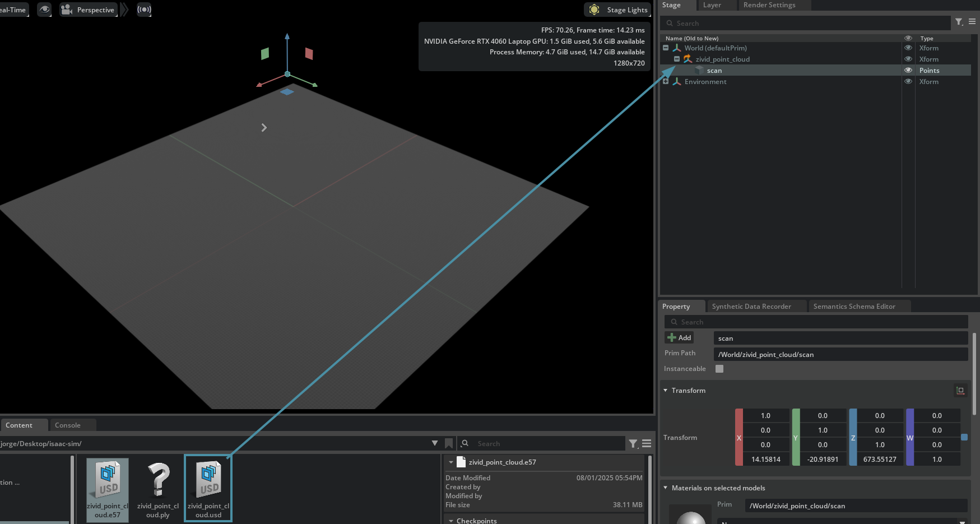The image size is (980, 524).
Task: Open Stage panel filter icon
Action: [x=959, y=22]
